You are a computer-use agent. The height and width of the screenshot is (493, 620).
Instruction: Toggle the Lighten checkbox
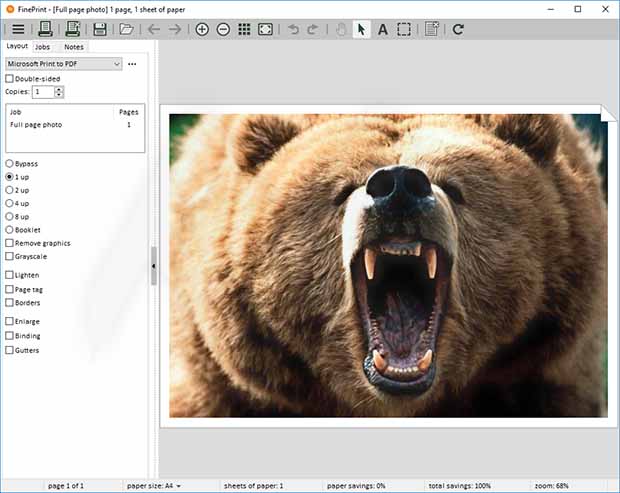(9, 275)
